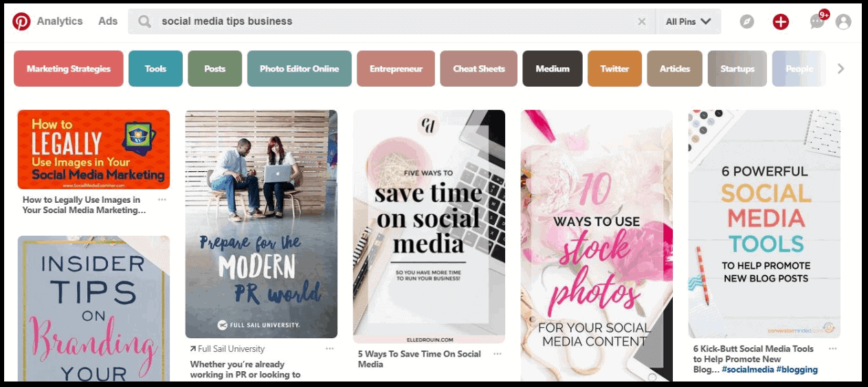Viewport: 868px width, 387px height.
Task: Select the Marketing Strategies category chip
Action: (69, 69)
